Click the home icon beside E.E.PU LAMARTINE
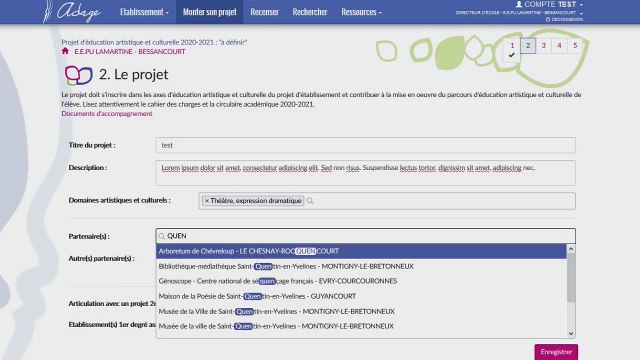 65,51
